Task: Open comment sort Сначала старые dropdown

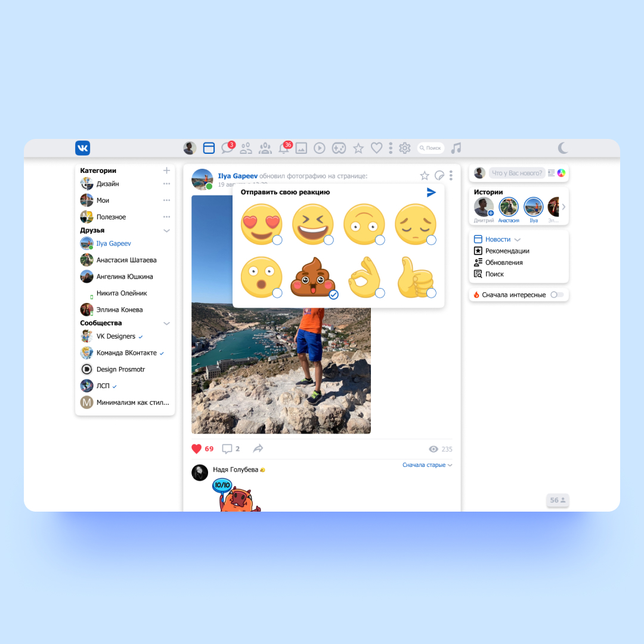Action: (427, 465)
